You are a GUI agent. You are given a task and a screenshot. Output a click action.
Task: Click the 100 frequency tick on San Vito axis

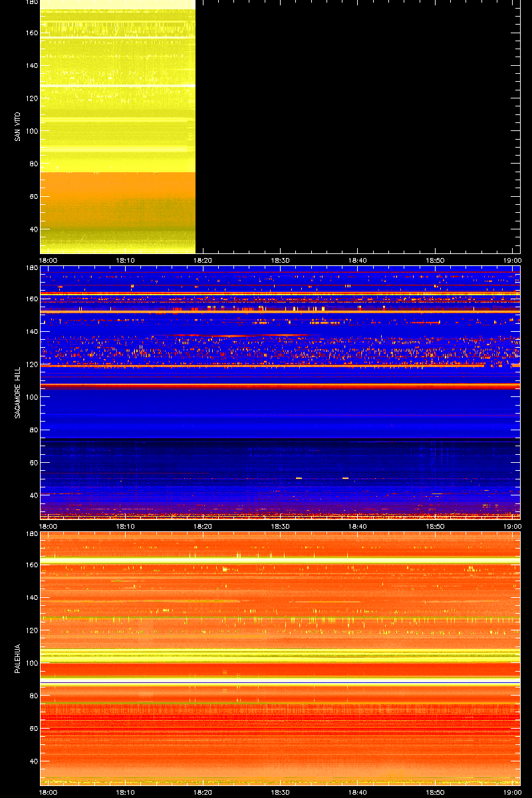tap(31, 131)
